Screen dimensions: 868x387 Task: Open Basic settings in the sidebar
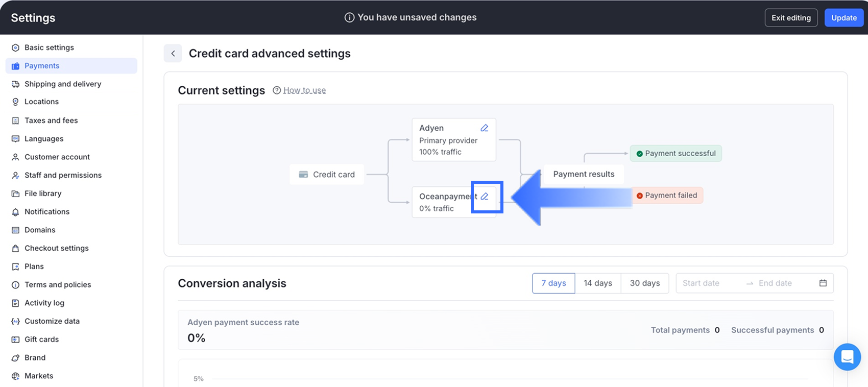pyautogui.click(x=49, y=47)
